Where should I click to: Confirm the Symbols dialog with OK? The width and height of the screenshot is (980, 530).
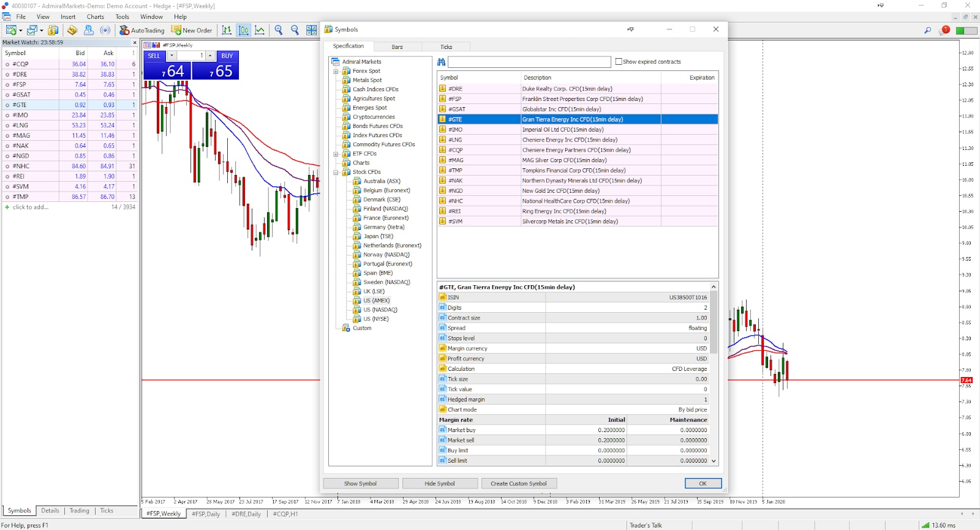703,483
